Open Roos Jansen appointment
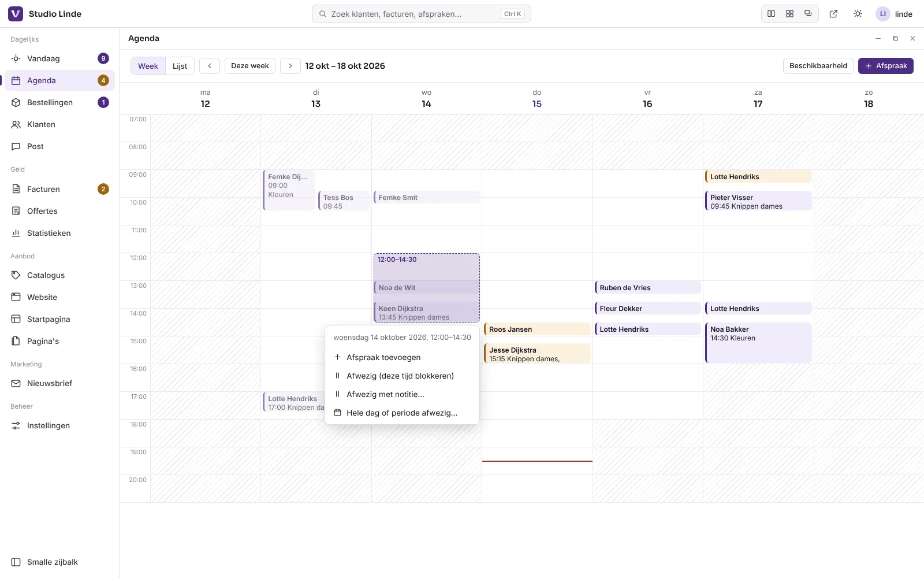Image resolution: width=924 pixels, height=578 pixels. tap(537, 329)
